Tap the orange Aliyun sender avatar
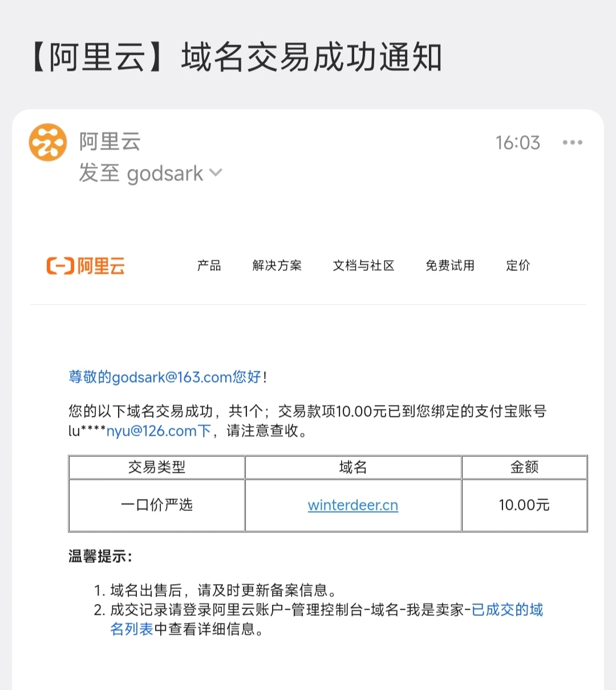Screen dimensions: 616x690 [x=48, y=143]
